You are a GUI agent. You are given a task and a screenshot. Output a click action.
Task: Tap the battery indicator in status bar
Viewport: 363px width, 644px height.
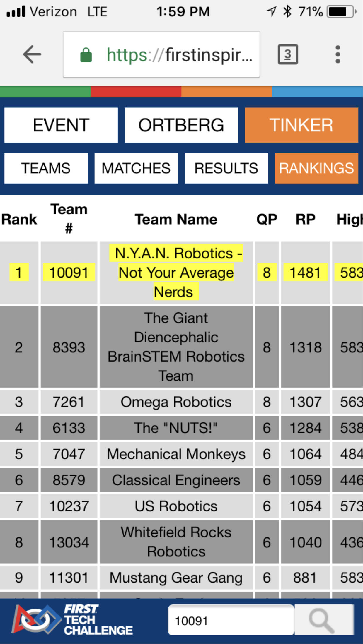pos(342,12)
